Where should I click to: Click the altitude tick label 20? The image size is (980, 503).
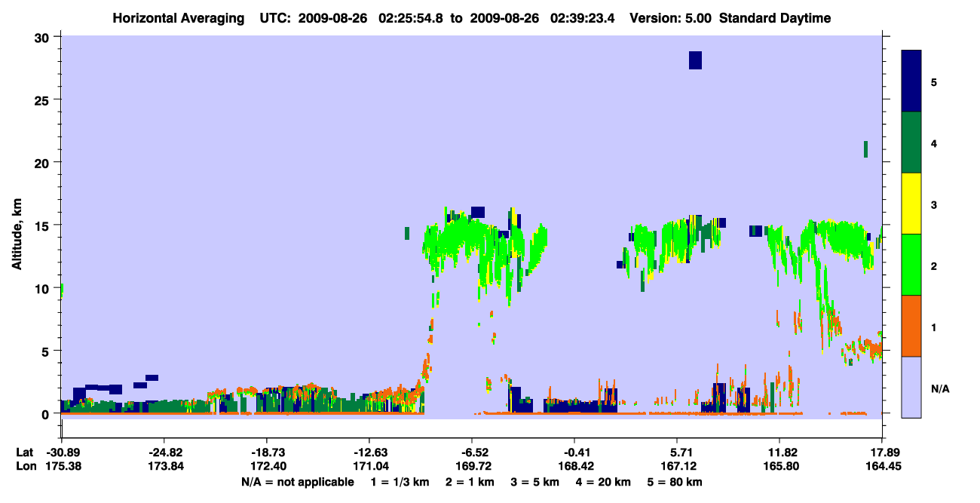pyautogui.click(x=42, y=163)
